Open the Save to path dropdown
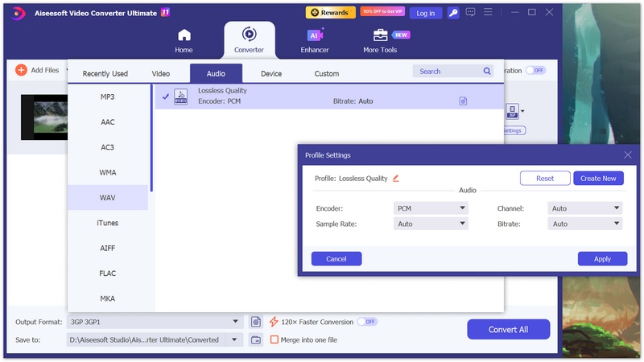This screenshot has height=362, width=644. coord(234,339)
